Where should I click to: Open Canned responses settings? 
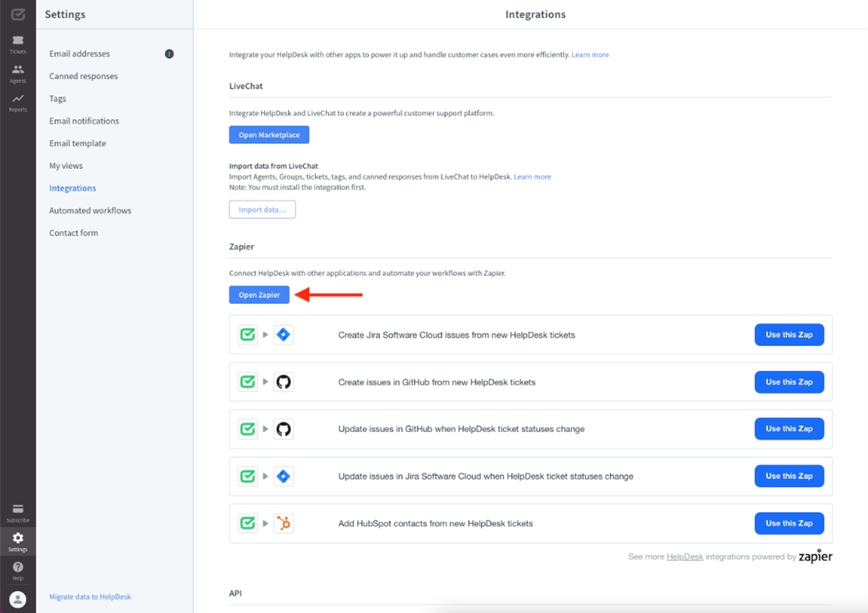84,76
